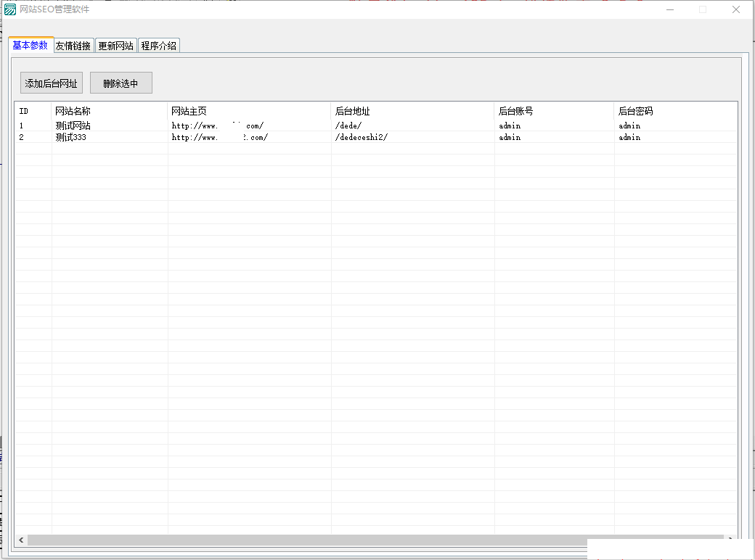Screen dimensions: 755x560
Task: Select the 基本参数 tab
Action: [30, 45]
